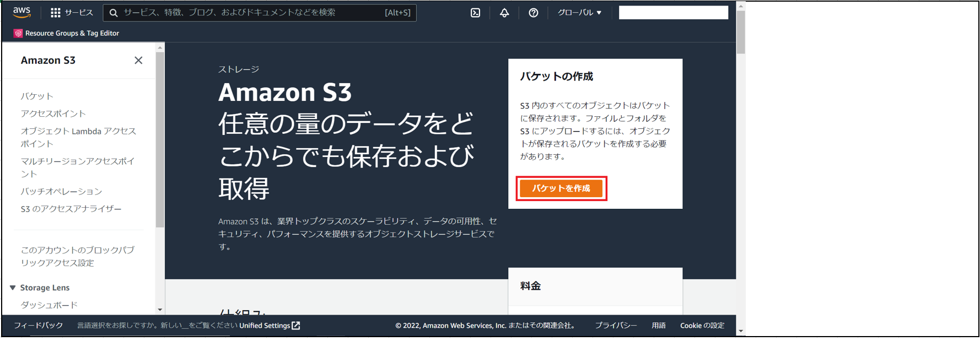The image size is (980, 357).
Task: Click the バケットの作成 card heading
Action: pos(557,77)
